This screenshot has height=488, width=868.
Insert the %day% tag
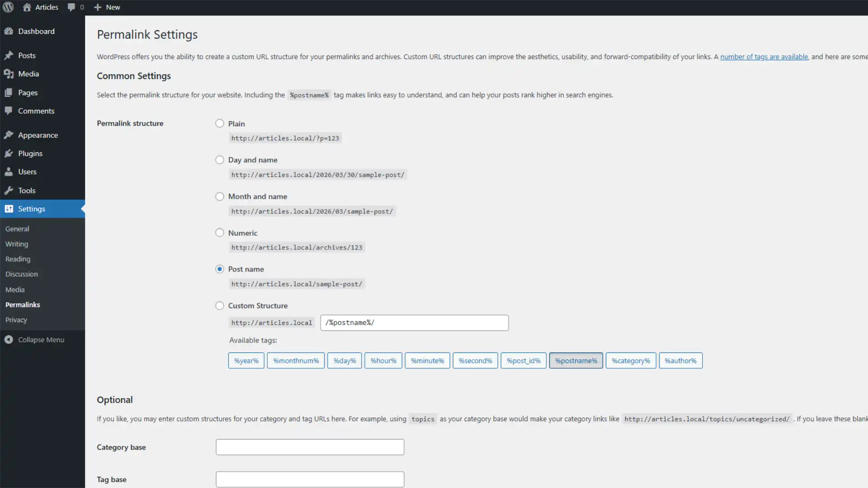tap(345, 361)
